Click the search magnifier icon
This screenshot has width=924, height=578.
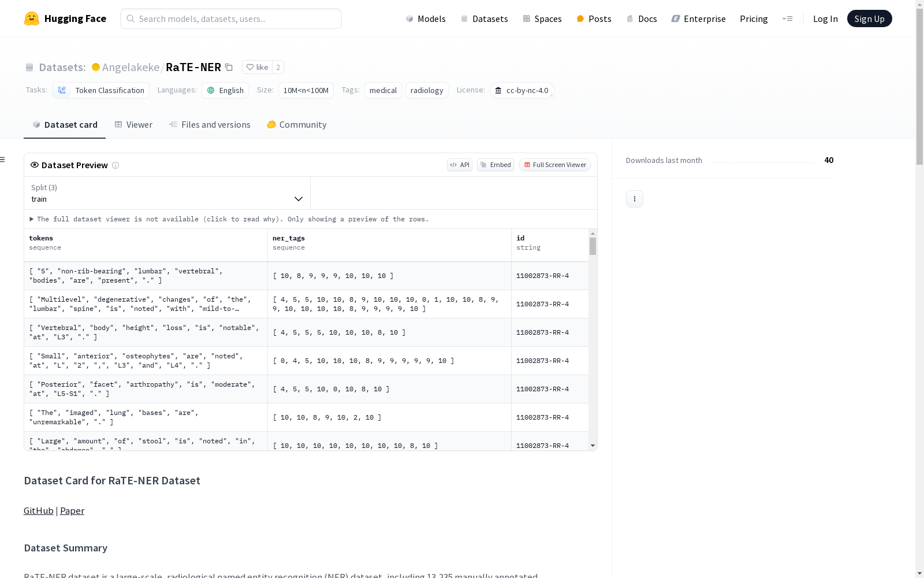coord(131,18)
